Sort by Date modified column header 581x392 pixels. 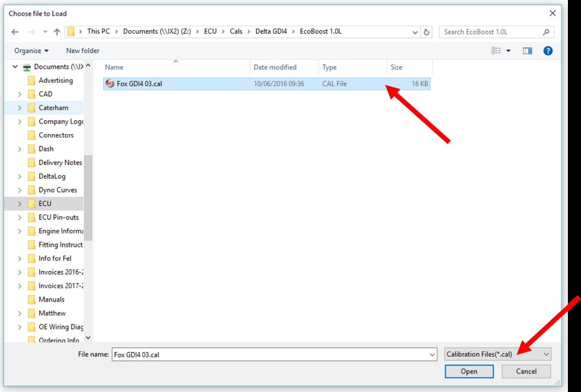pyautogui.click(x=275, y=67)
